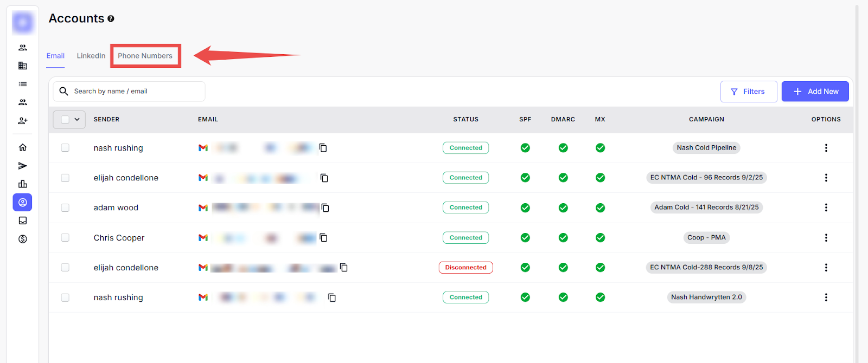Open the bar chart analytics icon
The image size is (868, 363).
tap(23, 184)
